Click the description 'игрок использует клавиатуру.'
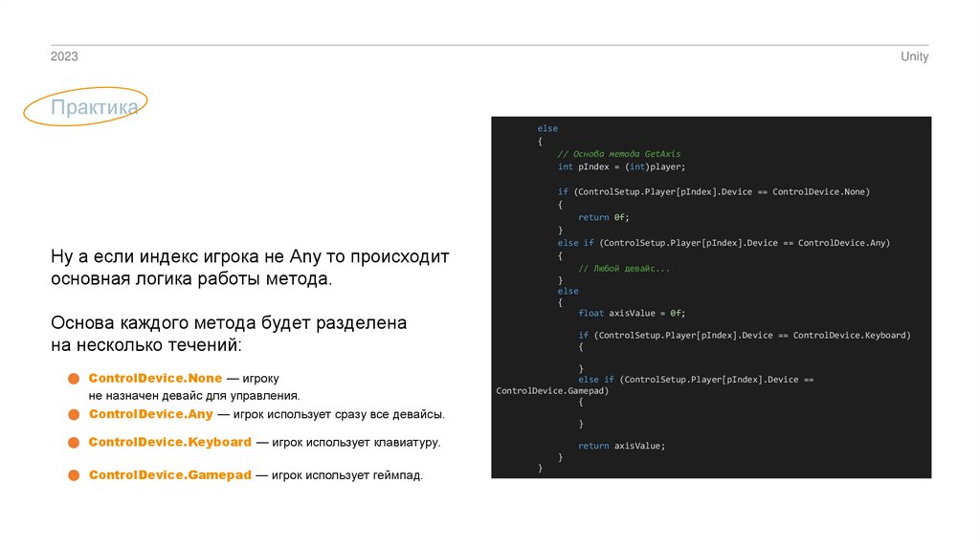Viewport: 980px width, 549px height. tap(356, 442)
